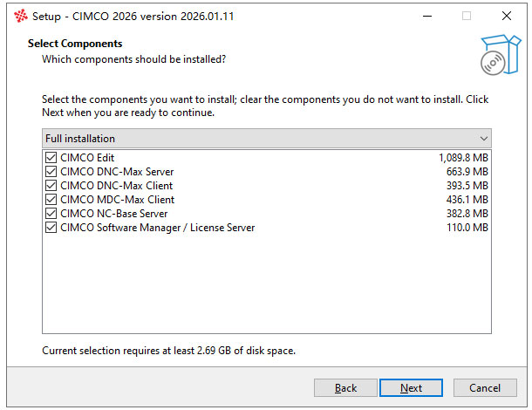Click the installer box and disc icon
Screen dimensions: 532x410
(x=501, y=55)
